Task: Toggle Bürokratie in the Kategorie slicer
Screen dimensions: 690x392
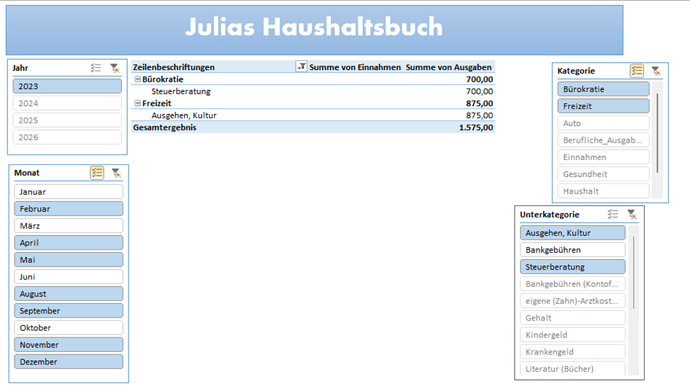Action: pyautogui.click(x=603, y=89)
